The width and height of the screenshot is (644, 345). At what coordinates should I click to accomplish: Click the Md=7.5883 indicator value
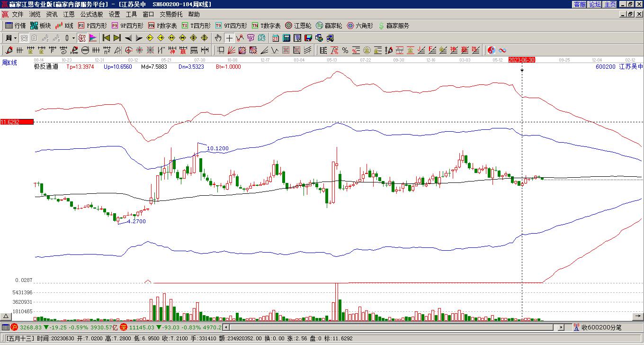[154, 67]
